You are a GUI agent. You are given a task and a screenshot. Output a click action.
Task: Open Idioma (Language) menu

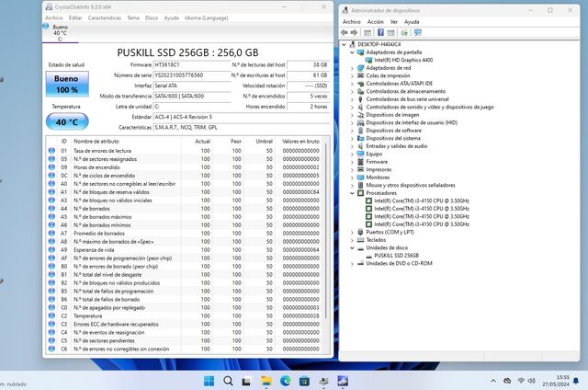point(206,17)
